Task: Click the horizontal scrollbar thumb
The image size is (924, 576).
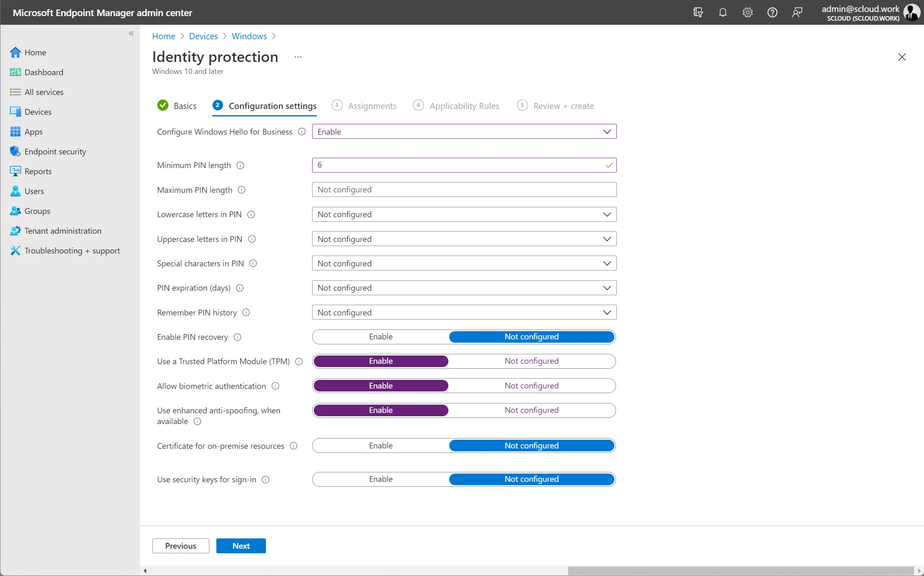Action: [741, 571]
